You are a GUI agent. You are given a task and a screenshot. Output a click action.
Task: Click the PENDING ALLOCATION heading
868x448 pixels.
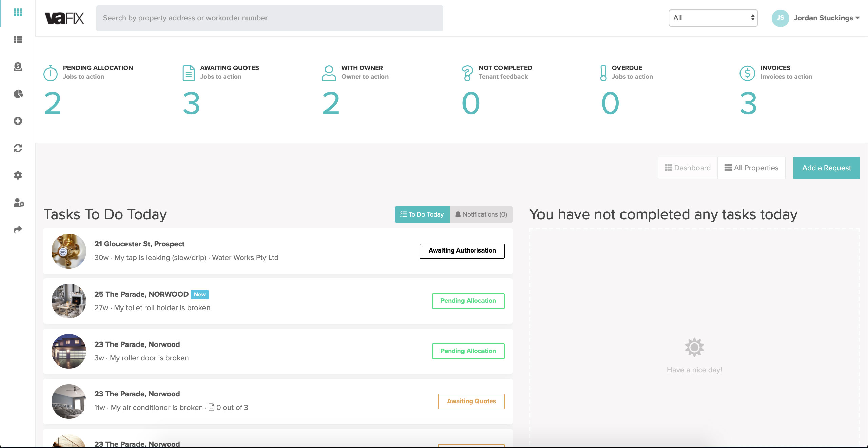pyautogui.click(x=98, y=68)
